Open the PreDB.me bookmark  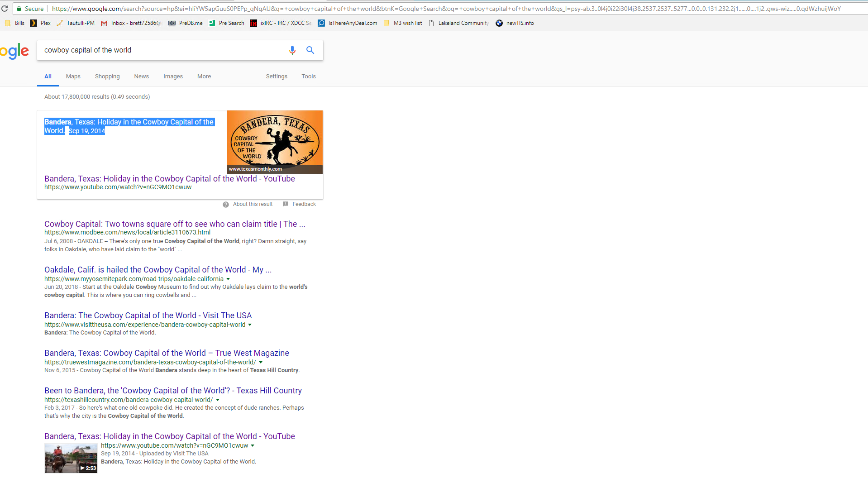186,23
